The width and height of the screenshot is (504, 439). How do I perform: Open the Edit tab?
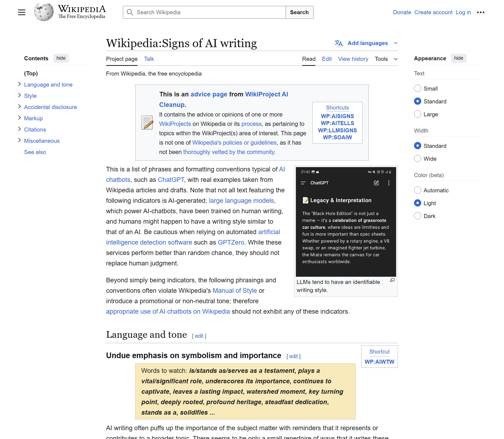click(x=327, y=59)
